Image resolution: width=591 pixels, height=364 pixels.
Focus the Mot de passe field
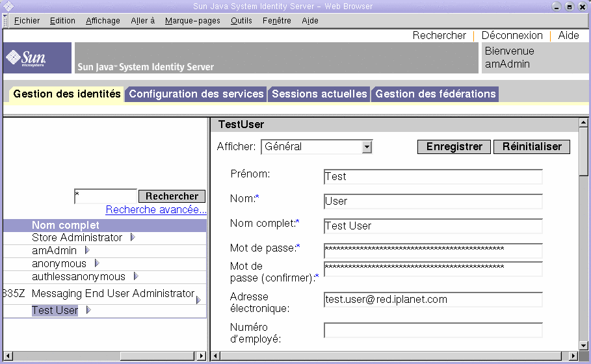[x=433, y=251]
